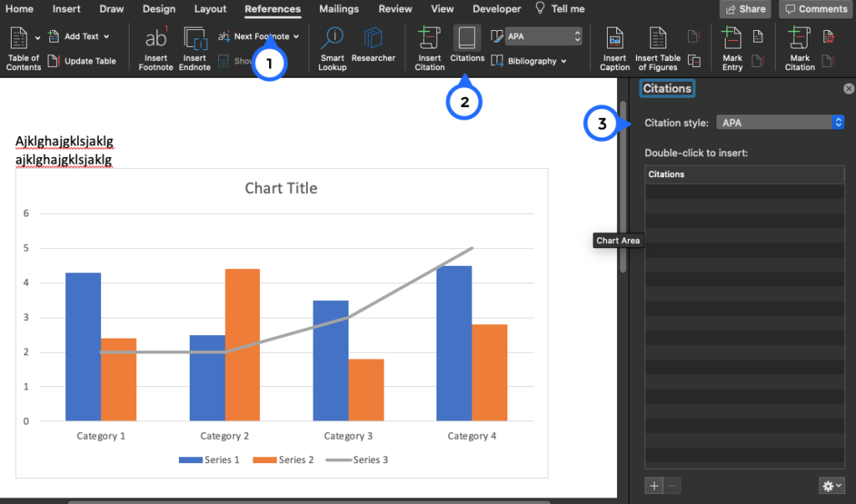Image resolution: width=856 pixels, height=504 pixels.
Task: Go to the Layout tab
Action: pos(210,8)
